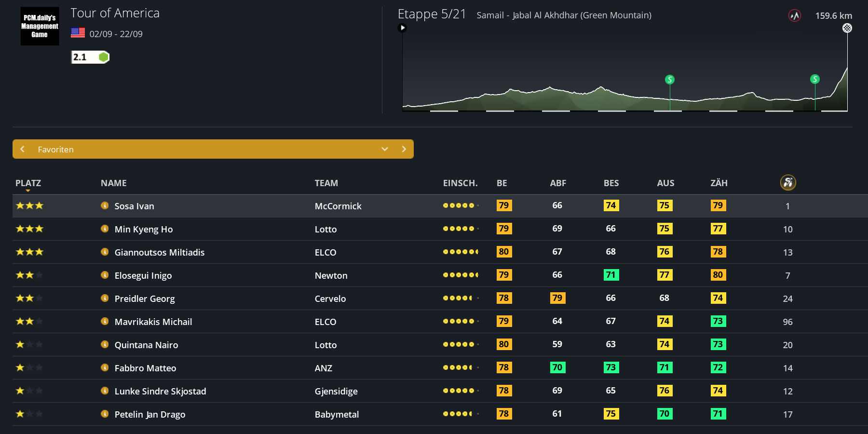Click the cyclist ranking column icon
Screen dimensions: 868x434
point(787,182)
